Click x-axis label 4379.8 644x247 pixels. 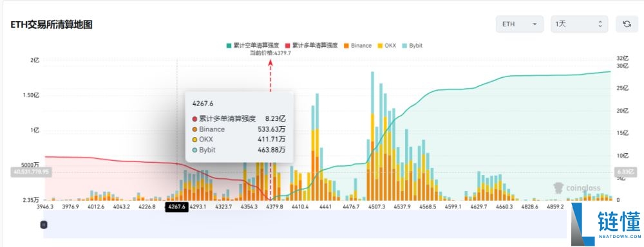[x=274, y=206]
